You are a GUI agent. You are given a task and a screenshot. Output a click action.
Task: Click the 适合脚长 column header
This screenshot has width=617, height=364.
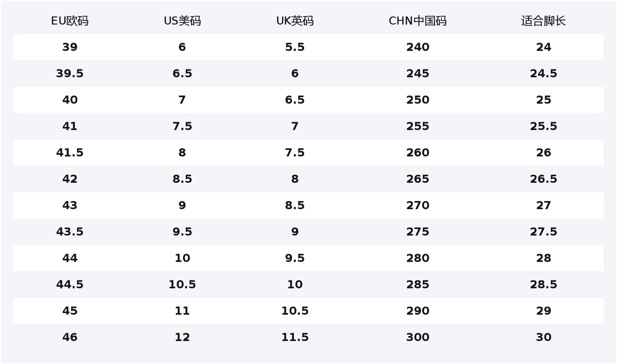[543, 21]
